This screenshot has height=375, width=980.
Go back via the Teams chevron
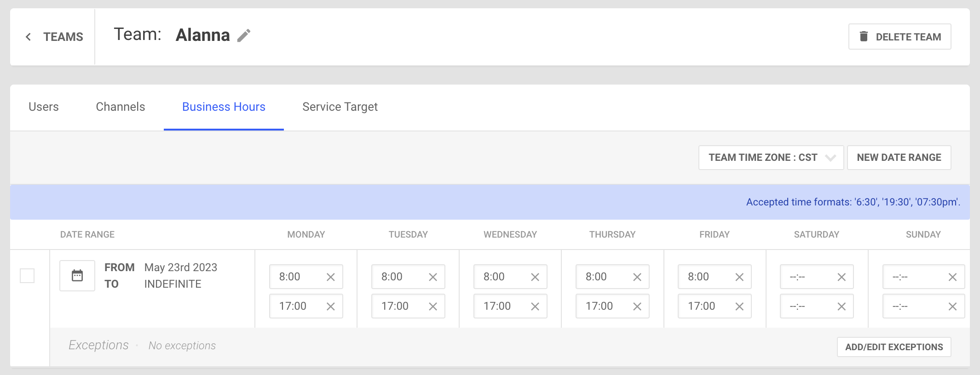[29, 37]
